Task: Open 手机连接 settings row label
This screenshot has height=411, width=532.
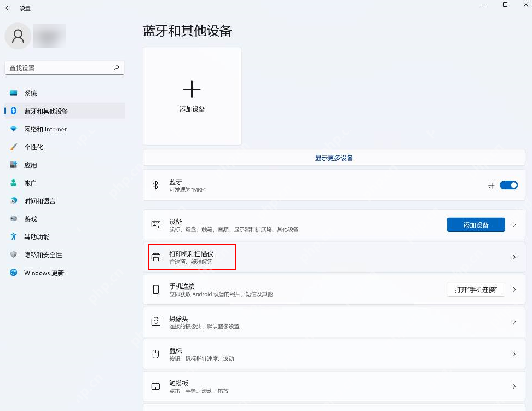Action: coord(182,286)
